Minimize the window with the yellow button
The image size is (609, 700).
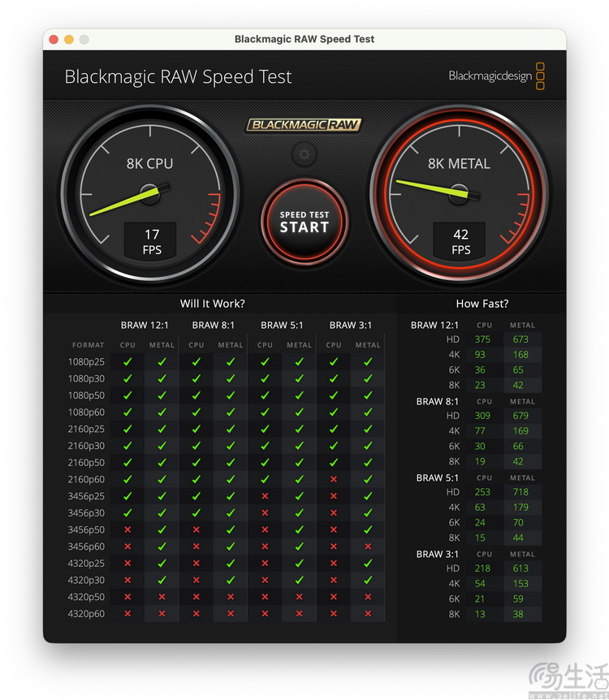69,39
